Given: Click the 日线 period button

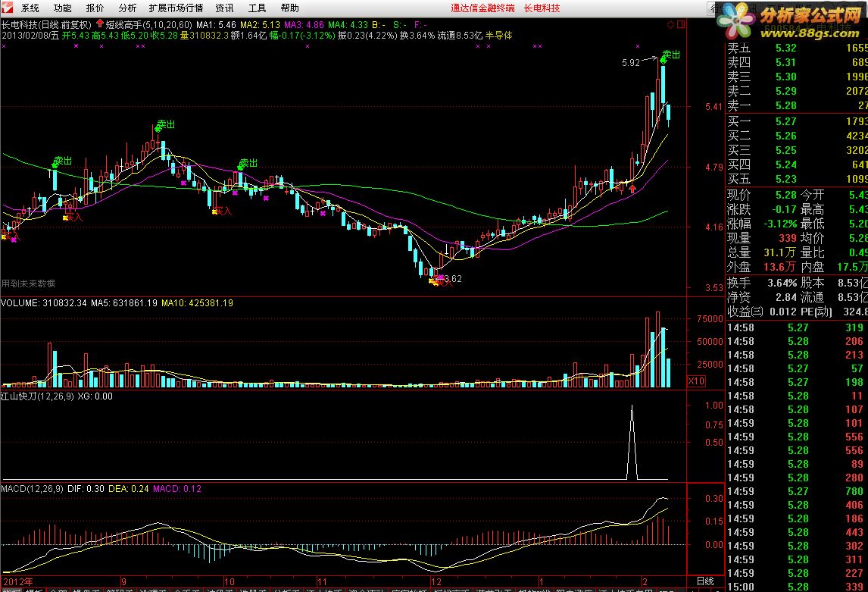Looking at the screenshot, I should [x=704, y=581].
